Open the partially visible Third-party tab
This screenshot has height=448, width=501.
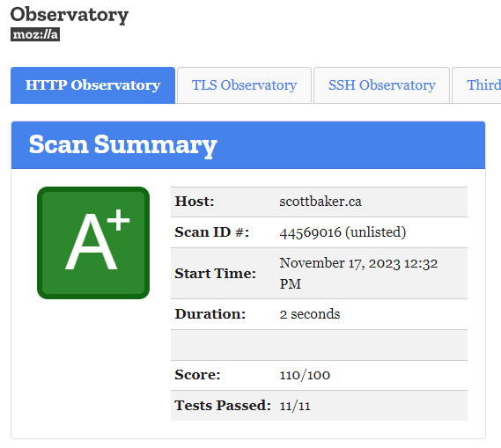pos(476,85)
